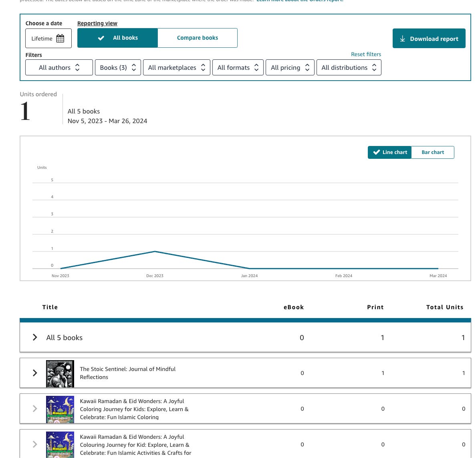Image resolution: width=476 pixels, height=458 pixels.
Task: Open the All formats dropdown
Action: [x=238, y=67]
